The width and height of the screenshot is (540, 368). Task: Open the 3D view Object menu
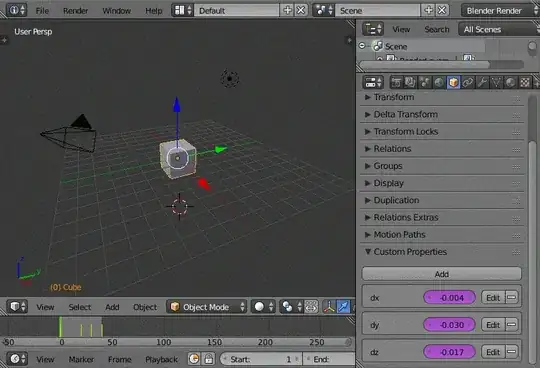[x=145, y=307]
